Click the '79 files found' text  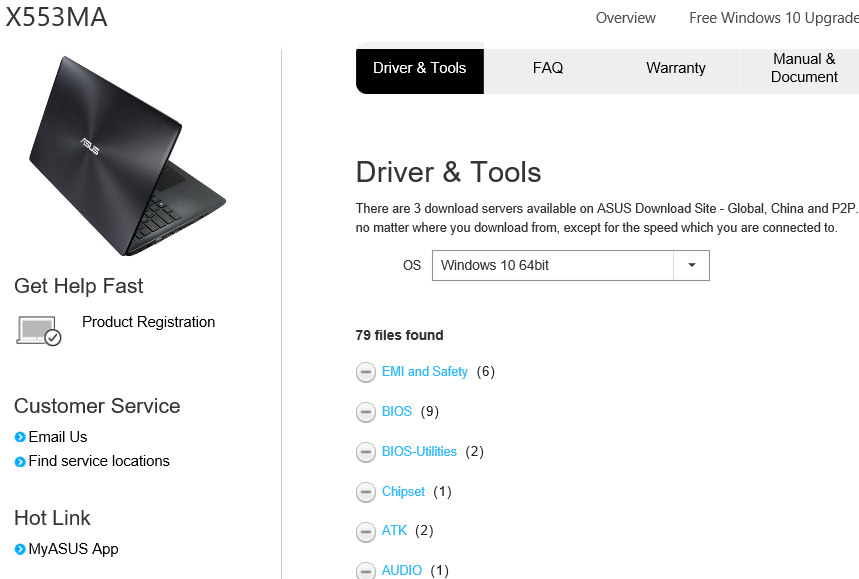coord(399,335)
